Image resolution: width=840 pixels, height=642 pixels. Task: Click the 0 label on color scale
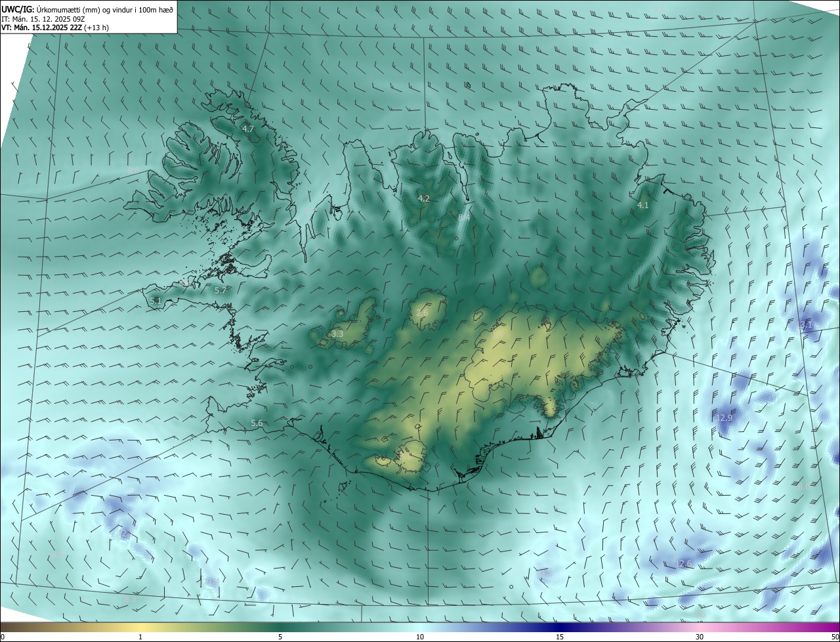(3, 637)
